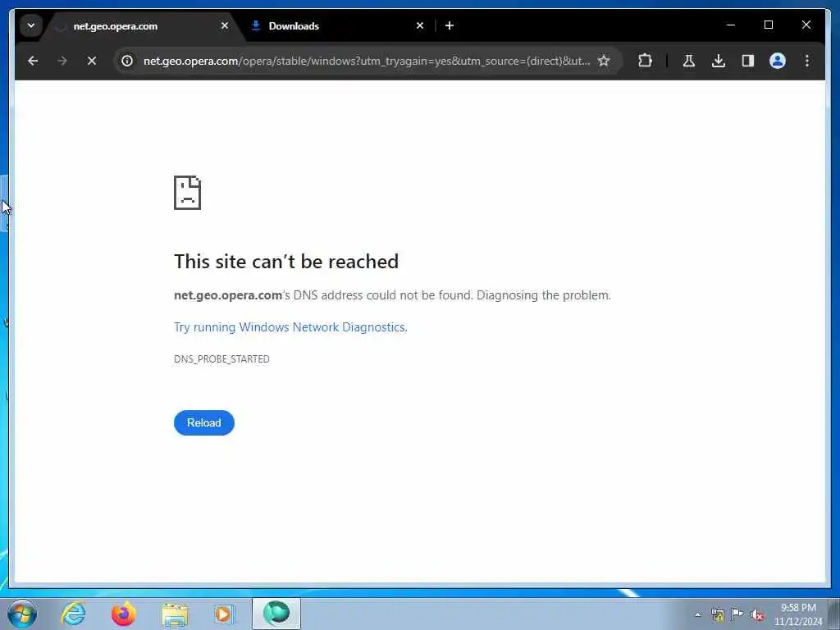Open Chrome three-dot menu
840x630 pixels.
pyautogui.click(x=807, y=61)
